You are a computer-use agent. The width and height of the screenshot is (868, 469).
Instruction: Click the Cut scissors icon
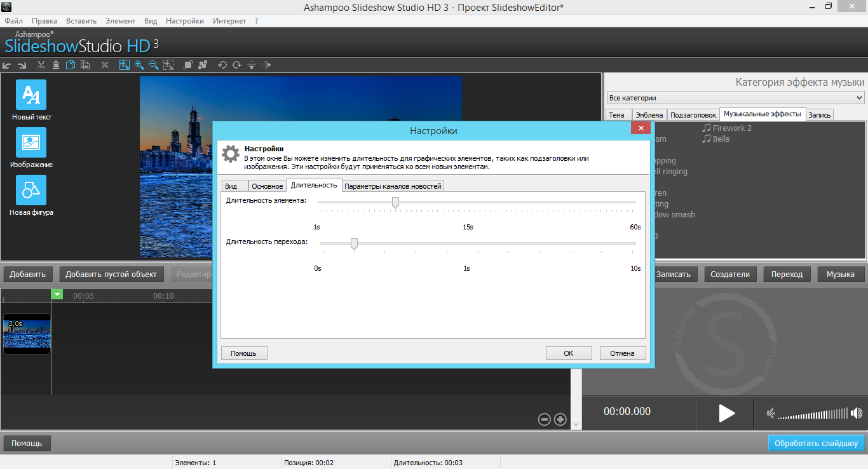click(x=41, y=65)
